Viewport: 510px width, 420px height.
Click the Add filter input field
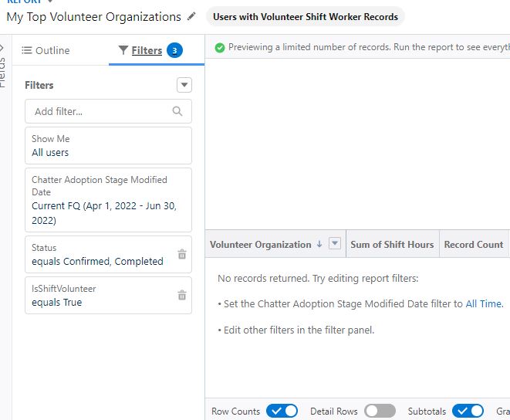point(100,111)
